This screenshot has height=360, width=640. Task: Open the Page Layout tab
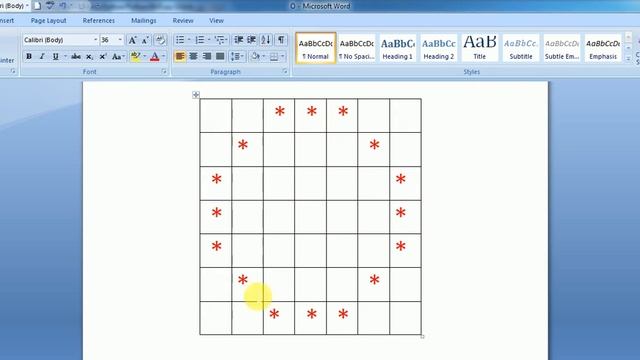coord(49,20)
